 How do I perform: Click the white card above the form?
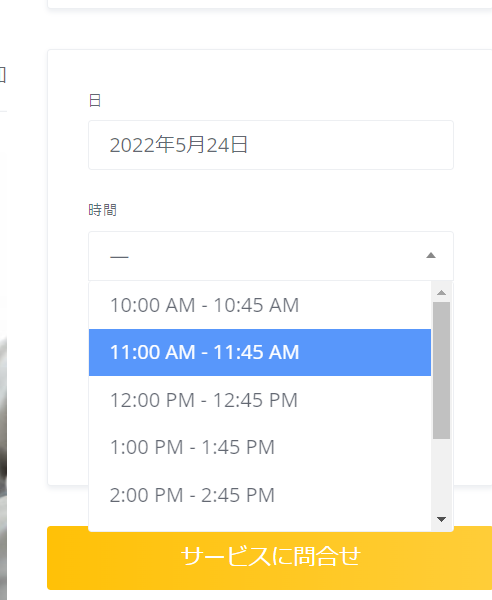269,4
